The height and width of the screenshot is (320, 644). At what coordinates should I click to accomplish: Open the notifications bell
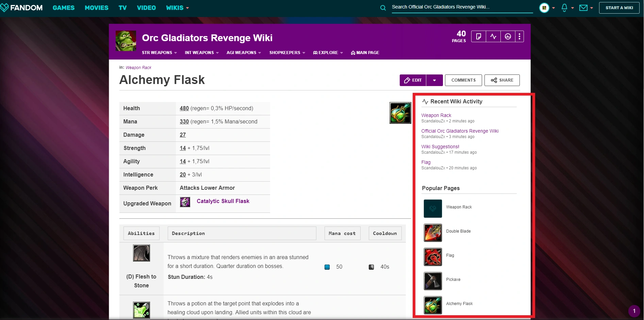click(x=564, y=7)
